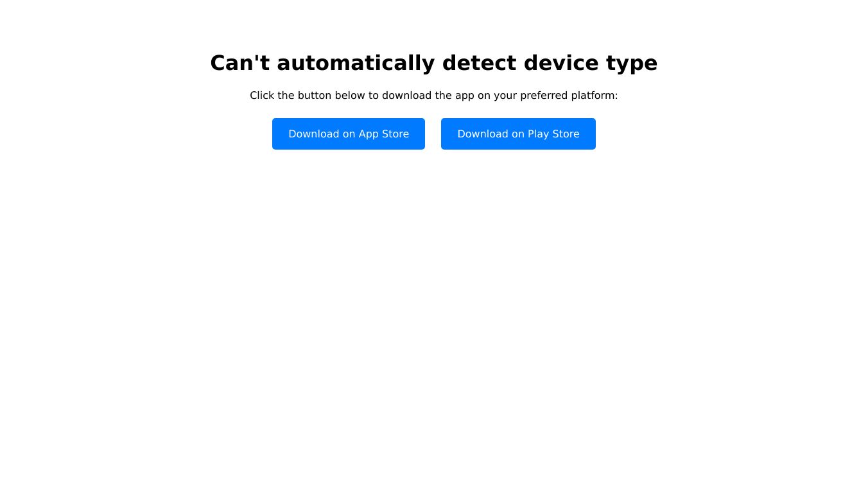Click the word 'type' ending the heading

point(632,64)
